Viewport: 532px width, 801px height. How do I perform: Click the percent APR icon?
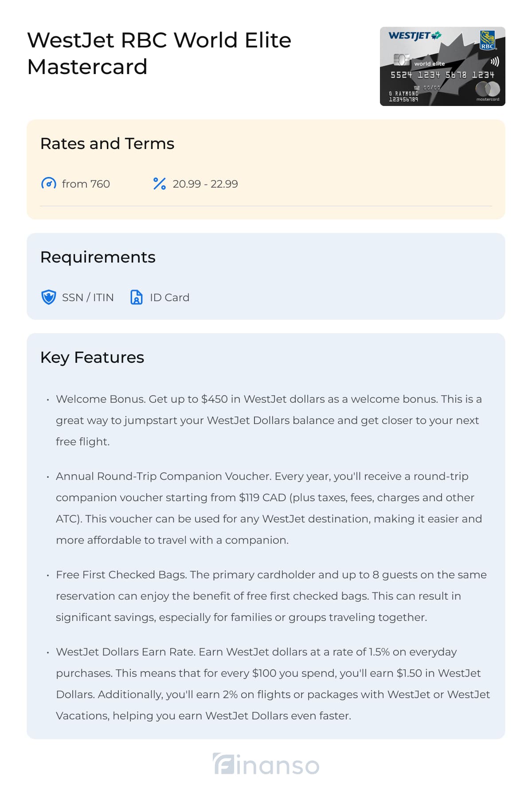point(159,184)
